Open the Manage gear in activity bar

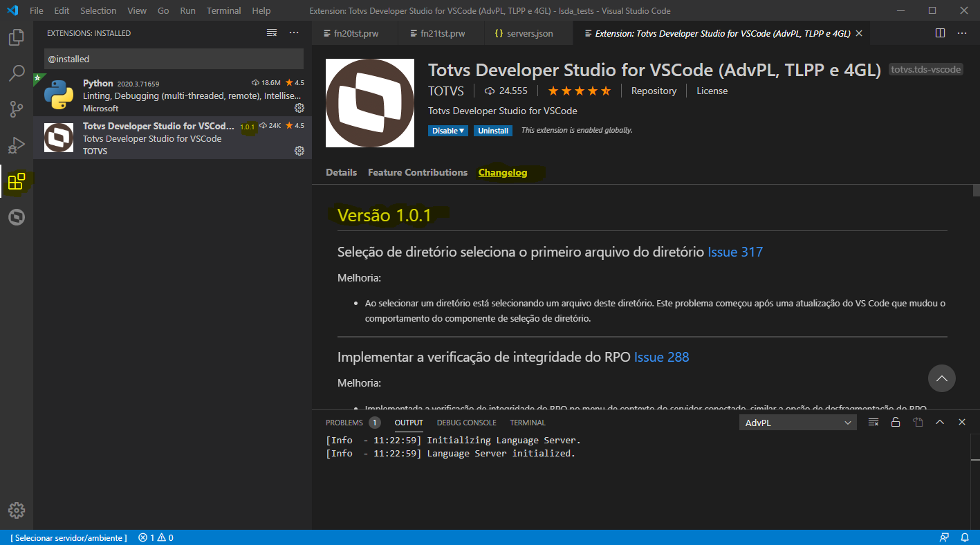click(x=17, y=510)
